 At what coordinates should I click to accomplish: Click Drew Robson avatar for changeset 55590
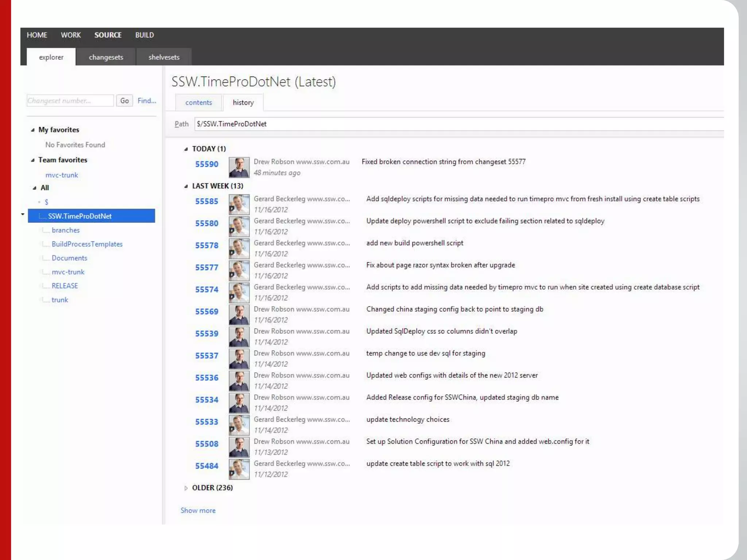click(x=239, y=167)
